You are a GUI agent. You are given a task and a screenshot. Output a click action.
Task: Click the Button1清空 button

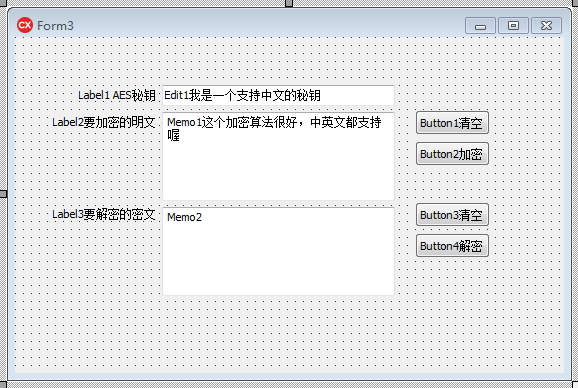click(452, 123)
